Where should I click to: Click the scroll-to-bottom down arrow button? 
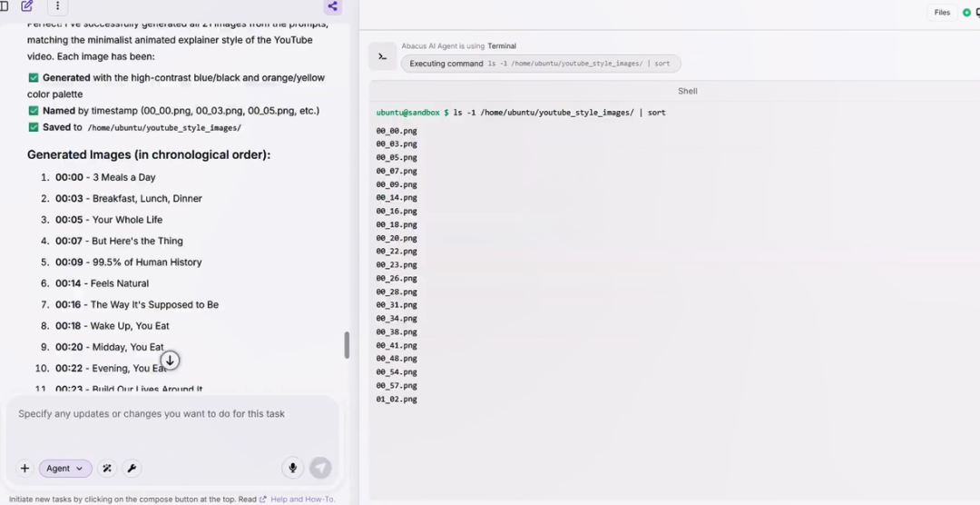[170, 361]
